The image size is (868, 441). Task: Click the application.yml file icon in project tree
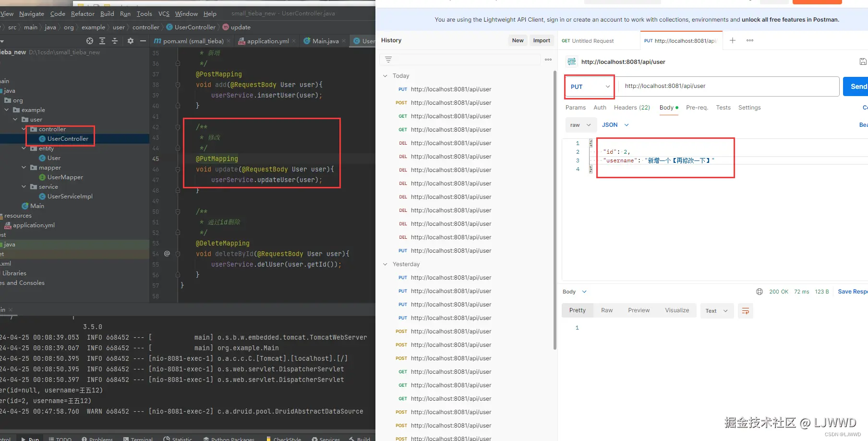point(8,225)
